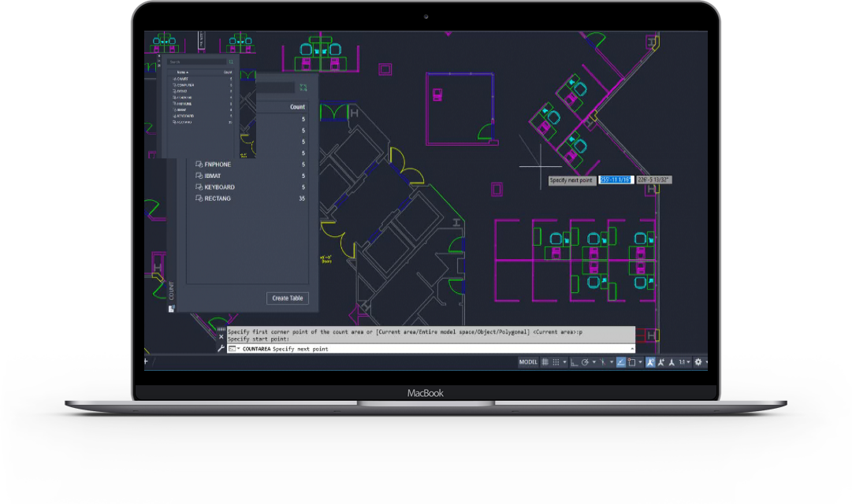Click the Create Table button
This screenshot has width=852, height=504.
point(288,298)
